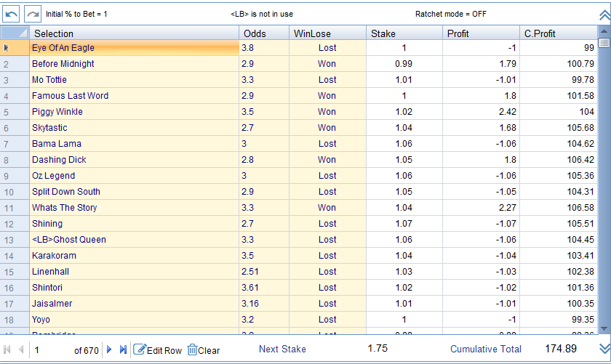Clear the table using Clear button
Screen dimensions: 611x364
tap(204, 350)
